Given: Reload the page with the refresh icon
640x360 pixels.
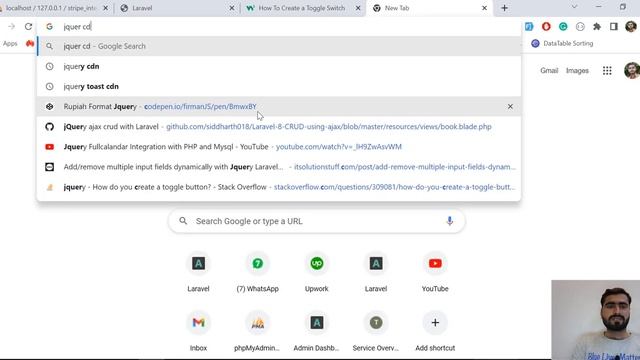Looking at the screenshot, I should click(x=28, y=27).
